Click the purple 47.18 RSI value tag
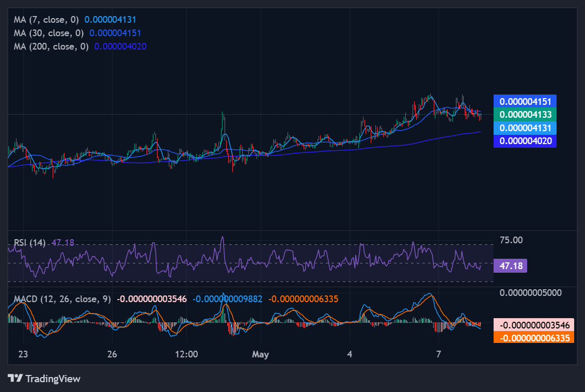The height and width of the screenshot is (392, 585). (x=510, y=266)
